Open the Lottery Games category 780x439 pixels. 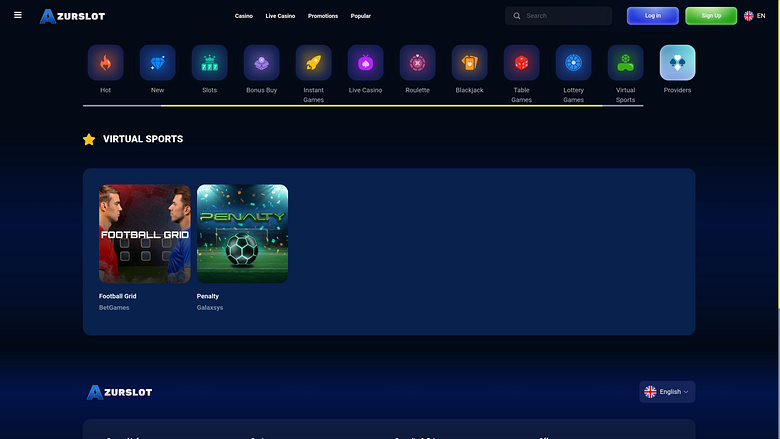click(x=574, y=63)
